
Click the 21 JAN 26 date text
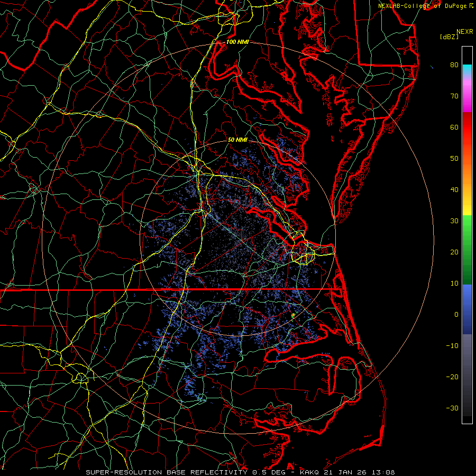coord(345,472)
